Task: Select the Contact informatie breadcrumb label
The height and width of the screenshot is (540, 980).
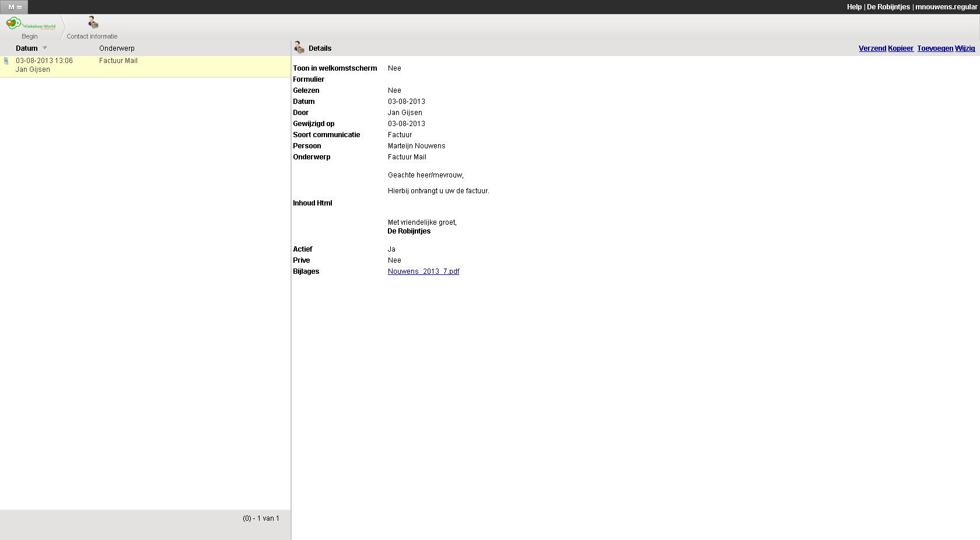Action: (92, 36)
